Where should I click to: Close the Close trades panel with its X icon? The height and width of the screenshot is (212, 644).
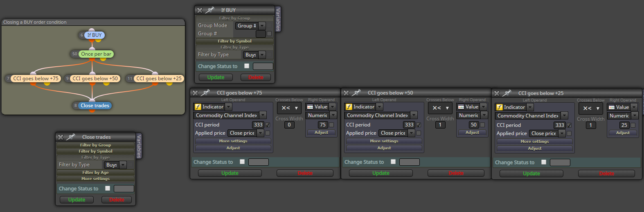coord(61,137)
